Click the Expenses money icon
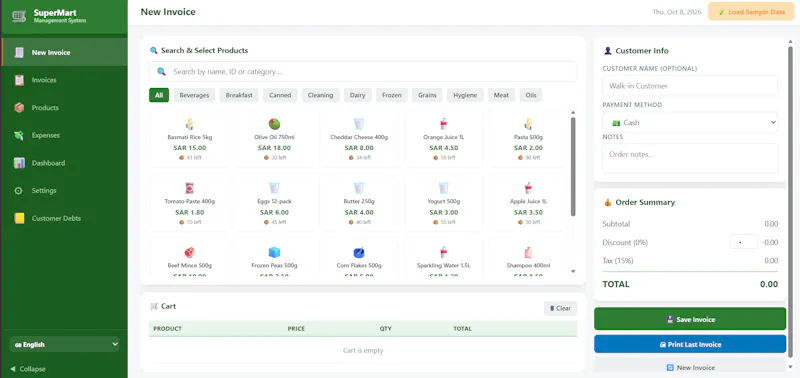The image size is (800, 378). tap(19, 135)
